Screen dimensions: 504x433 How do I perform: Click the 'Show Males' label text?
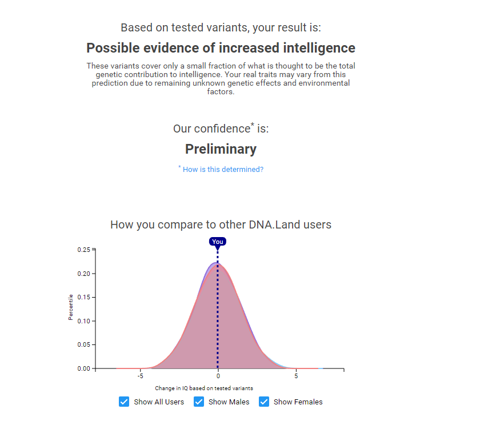click(229, 402)
